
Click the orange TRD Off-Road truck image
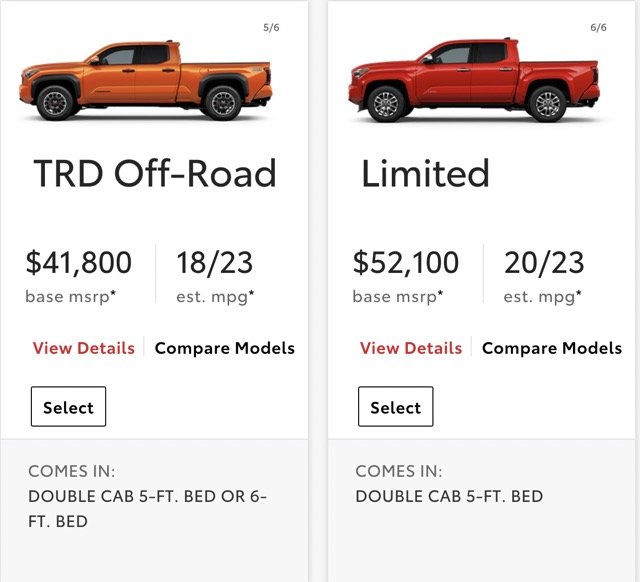146,80
